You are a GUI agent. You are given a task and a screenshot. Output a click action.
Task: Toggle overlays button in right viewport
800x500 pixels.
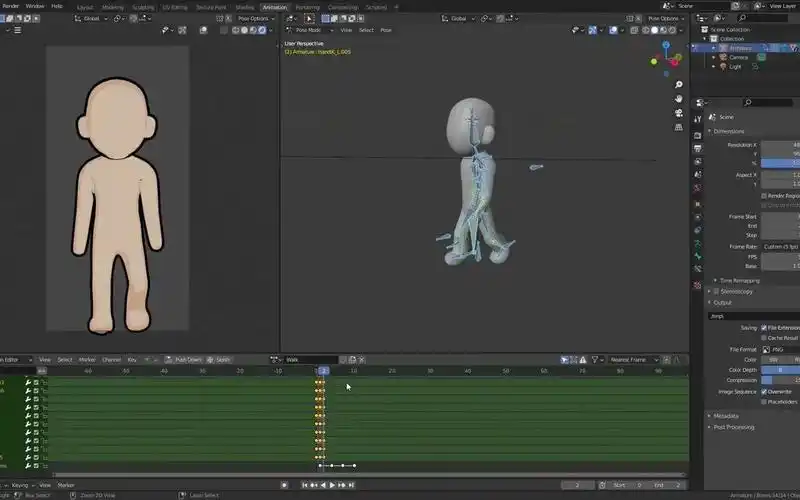tap(613, 30)
